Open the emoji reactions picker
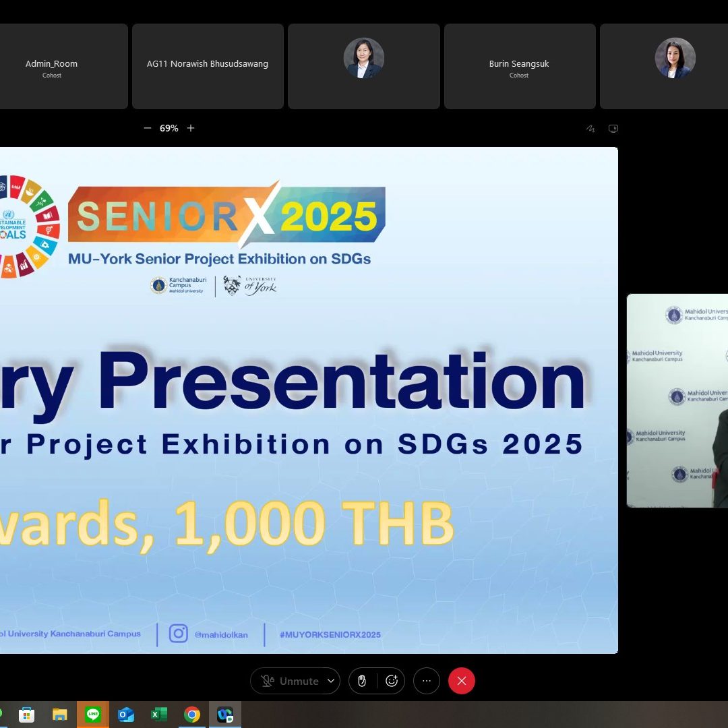The height and width of the screenshot is (728, 728). 392,681
